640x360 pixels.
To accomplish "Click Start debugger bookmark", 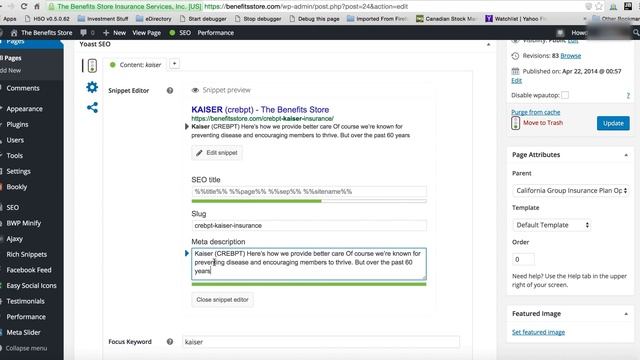I will coord(203,18).
